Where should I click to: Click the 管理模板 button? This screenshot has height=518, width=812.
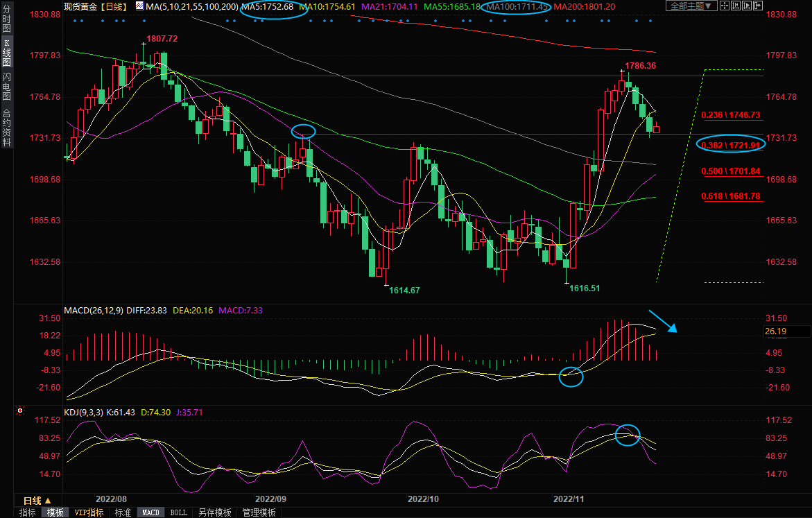[x=258, y=513]
